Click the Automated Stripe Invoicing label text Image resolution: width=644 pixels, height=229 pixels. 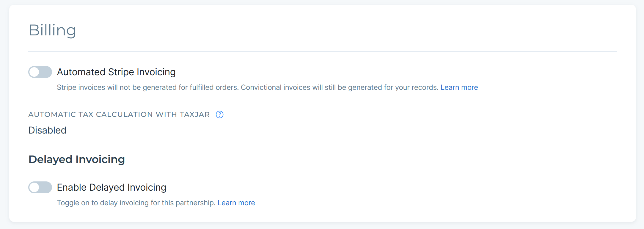tap(116, 72)
